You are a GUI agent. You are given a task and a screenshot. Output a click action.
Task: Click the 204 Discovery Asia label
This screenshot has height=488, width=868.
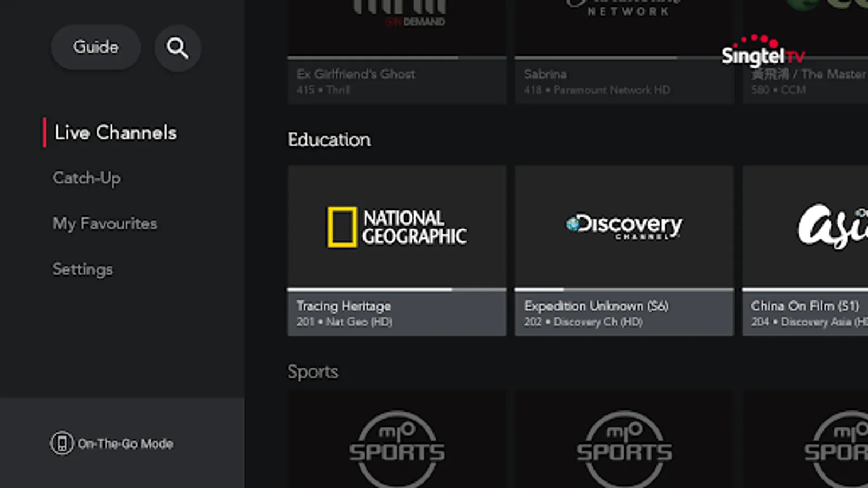[x=809, y=322]
